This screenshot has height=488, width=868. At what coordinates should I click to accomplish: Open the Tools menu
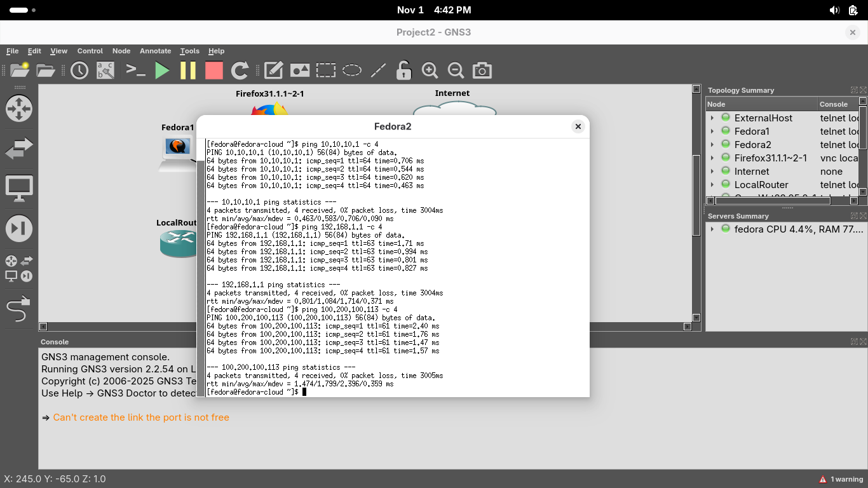point(189,51)
